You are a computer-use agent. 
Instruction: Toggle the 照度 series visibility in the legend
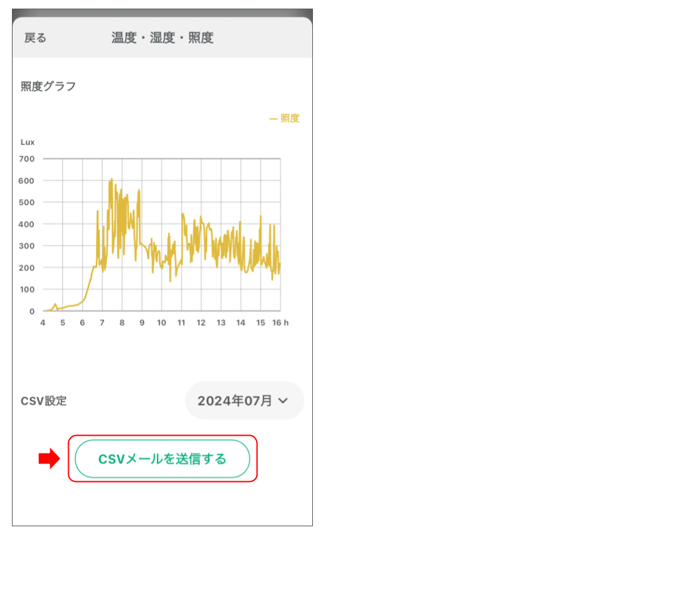point(284,118)
